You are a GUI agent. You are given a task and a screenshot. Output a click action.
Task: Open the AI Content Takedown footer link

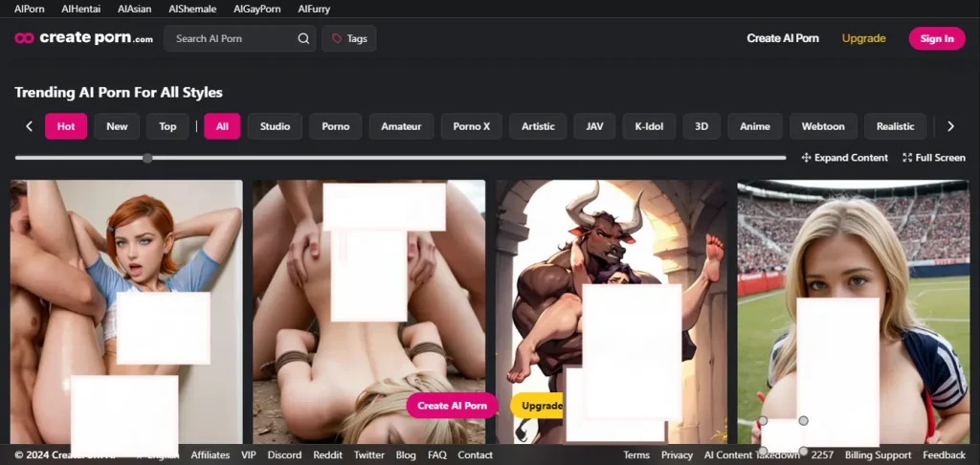pyautogui.click(x=752, y=455)
